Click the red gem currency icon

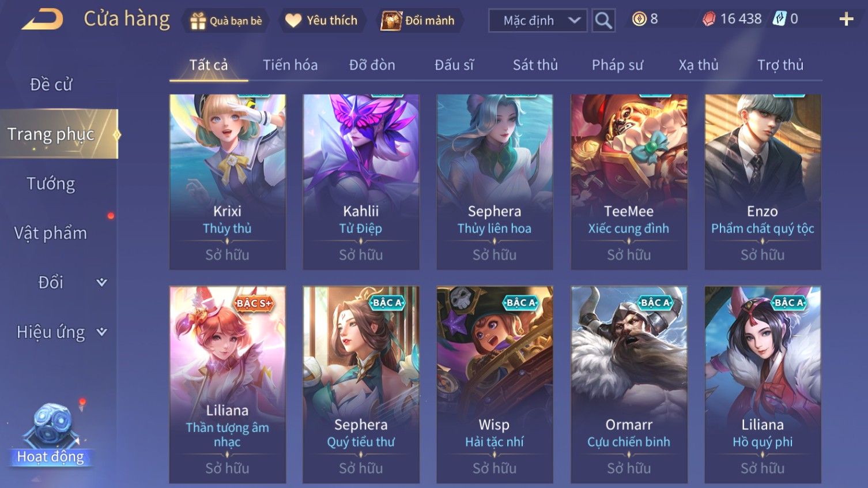pyautogui.click(x=708, y=19)
